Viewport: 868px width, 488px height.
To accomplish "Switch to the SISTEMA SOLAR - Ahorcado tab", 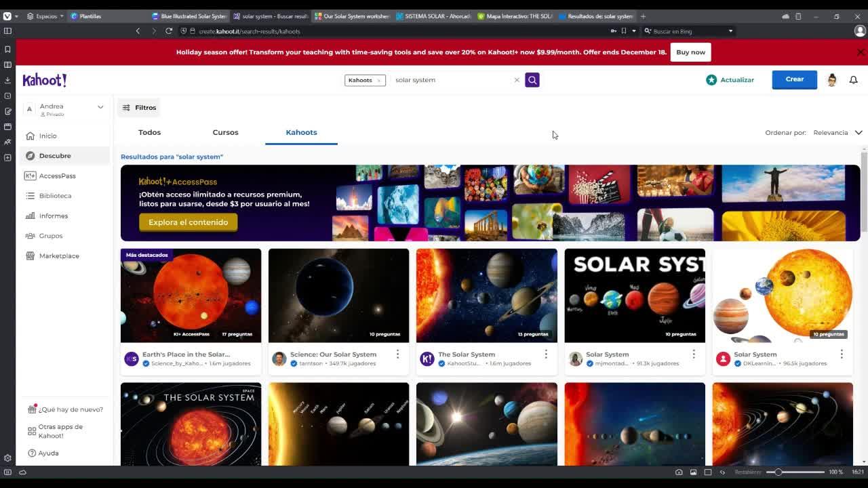I will pyautogui.click(x=433, y=16).
